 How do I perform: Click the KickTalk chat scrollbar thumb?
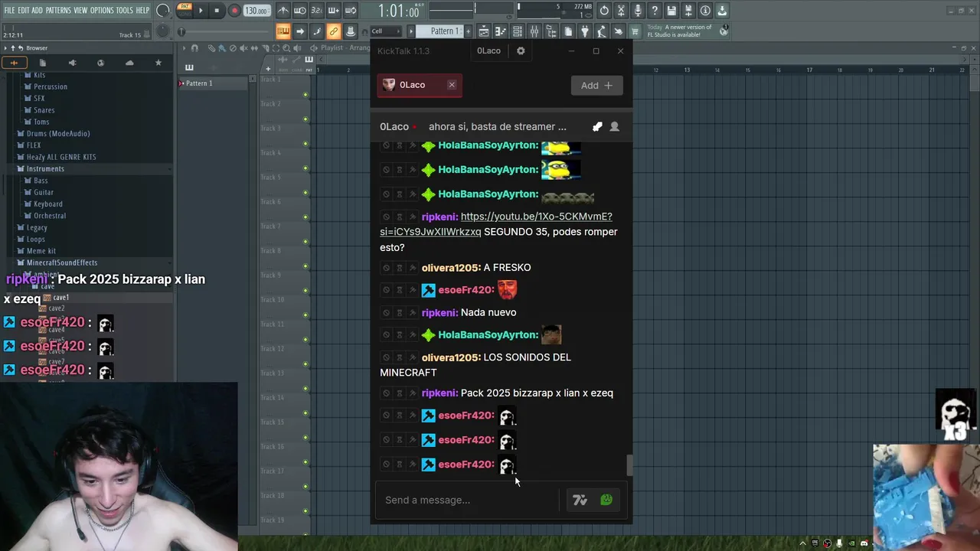pyautogui.click(x=629, y=465)
